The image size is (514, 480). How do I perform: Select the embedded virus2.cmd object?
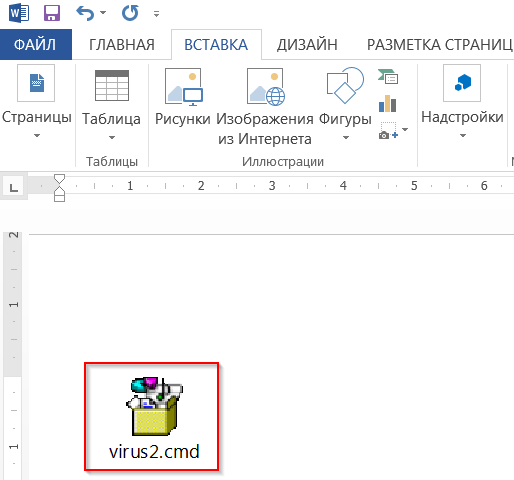[152, 417]
